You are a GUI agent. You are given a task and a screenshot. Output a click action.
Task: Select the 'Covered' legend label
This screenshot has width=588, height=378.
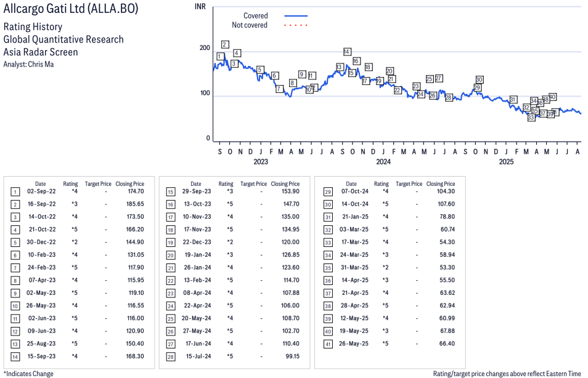pos(255,16)
